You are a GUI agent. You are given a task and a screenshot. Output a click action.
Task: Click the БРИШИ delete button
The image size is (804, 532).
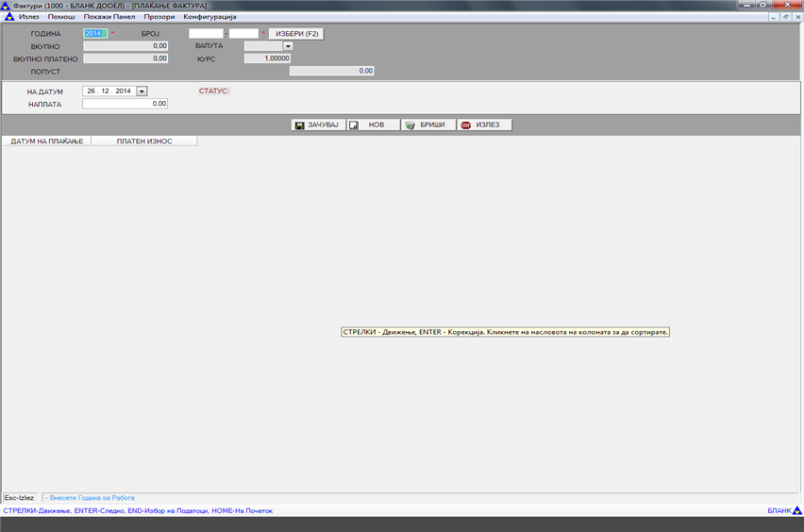[x=428, y=125]
